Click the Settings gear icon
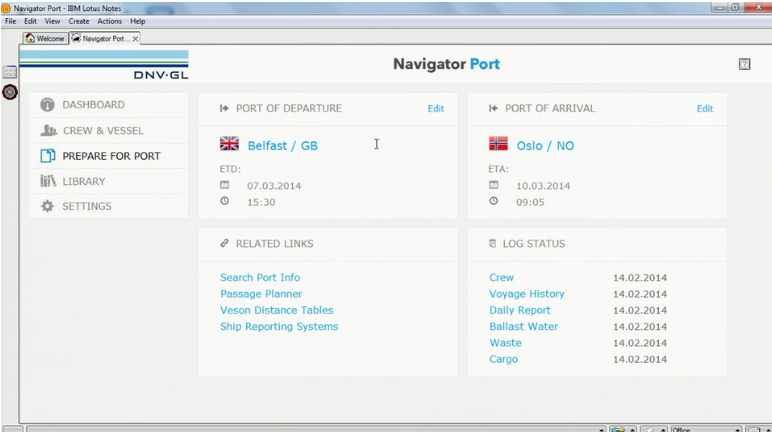Image resolution: width=772 pixels, height=432 pixels. point(47,206)
